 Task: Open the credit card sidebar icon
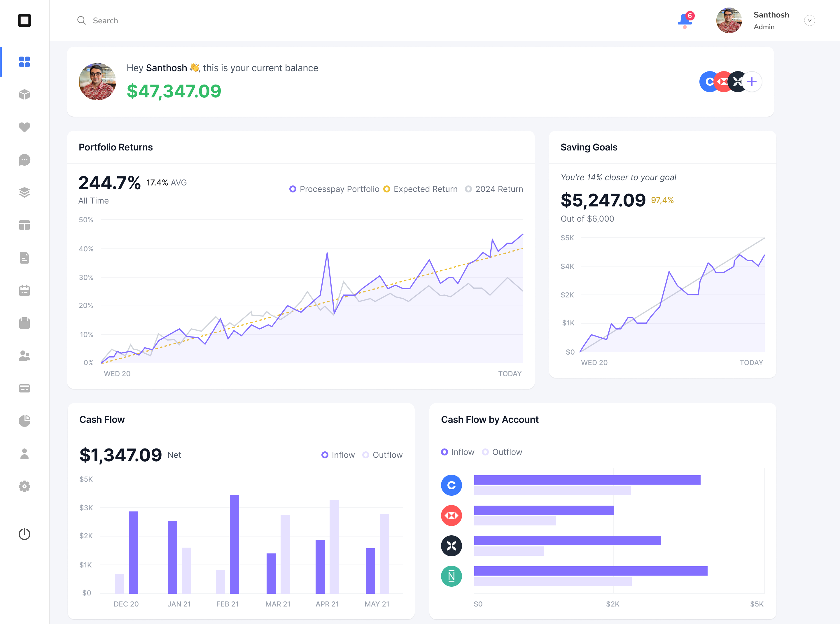(x=24, y=388)
